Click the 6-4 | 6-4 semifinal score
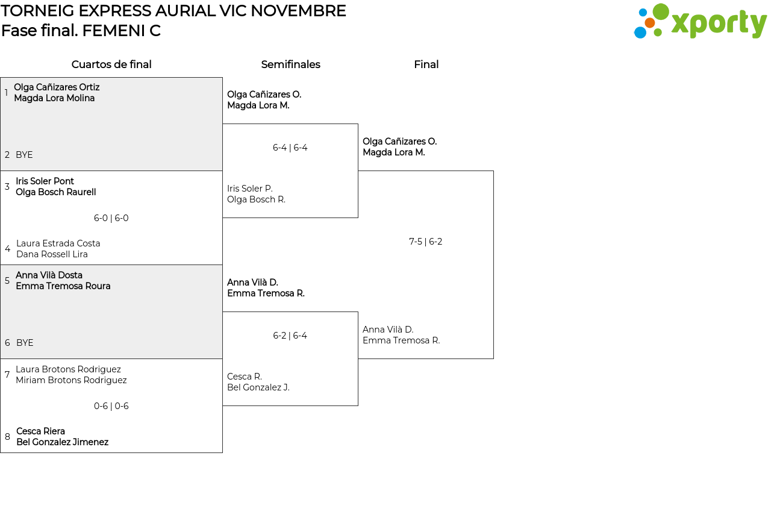This screenshot has width=771, height=532. click(x=290, y=148)
